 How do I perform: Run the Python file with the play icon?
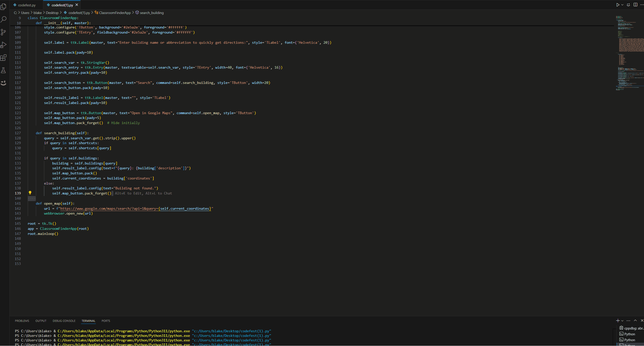(618, 5)
